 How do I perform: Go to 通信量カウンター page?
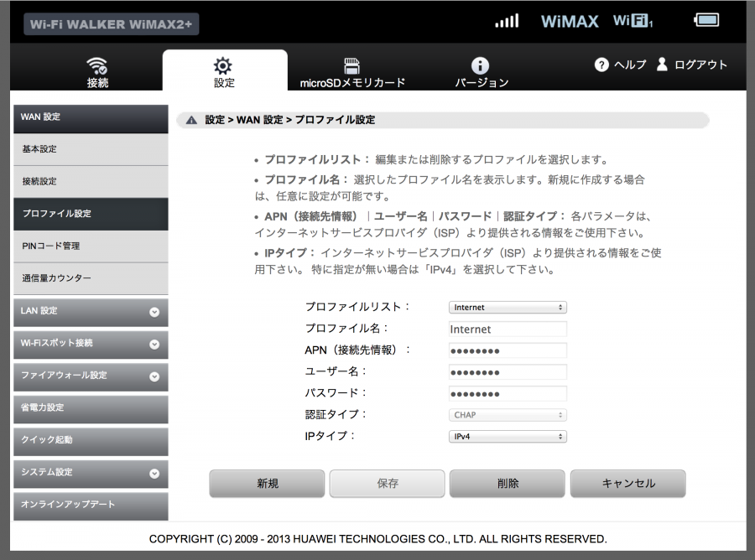91,278
